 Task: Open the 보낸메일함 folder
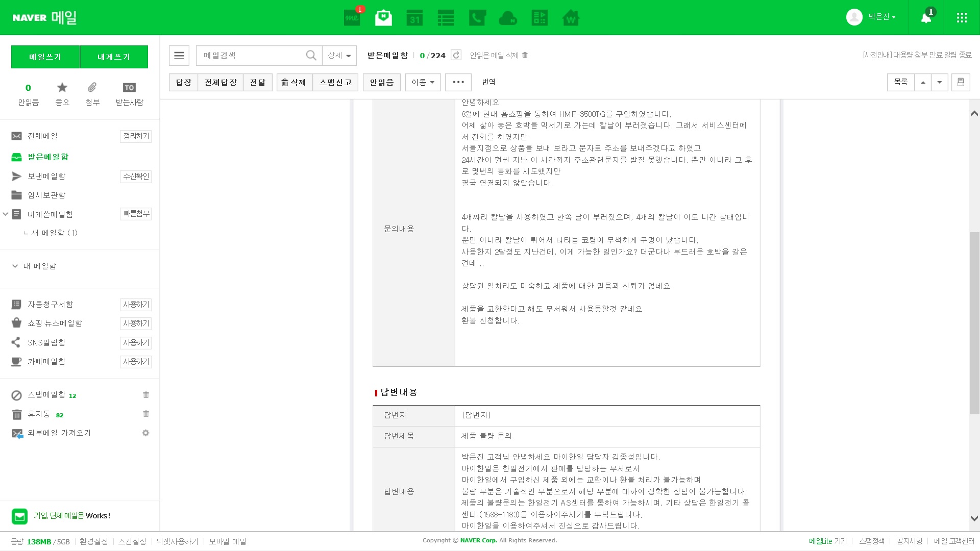point(46,176)
